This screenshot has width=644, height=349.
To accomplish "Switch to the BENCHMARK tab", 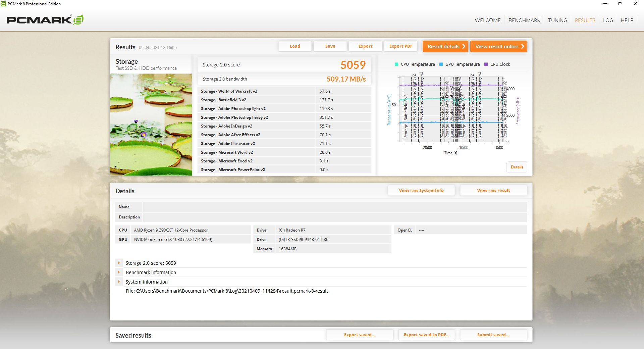I will (x=524, y=20).
